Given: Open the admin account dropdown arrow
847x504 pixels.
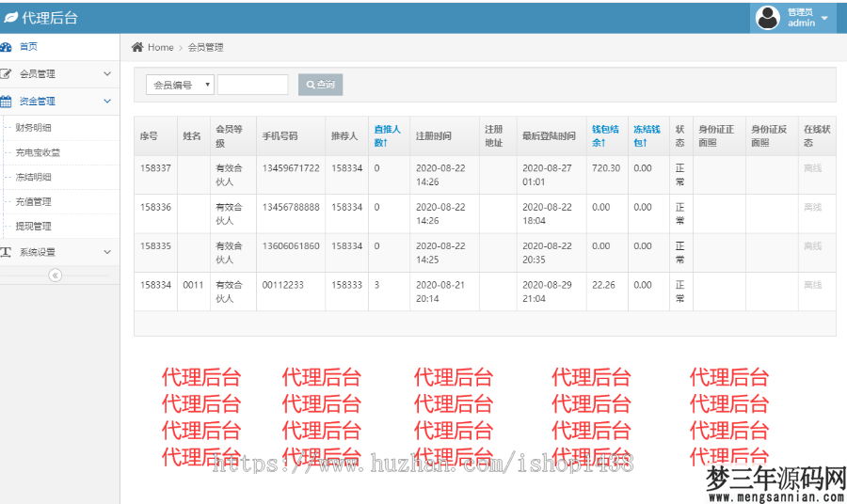Looking at the screenshot, I should 824,18.
